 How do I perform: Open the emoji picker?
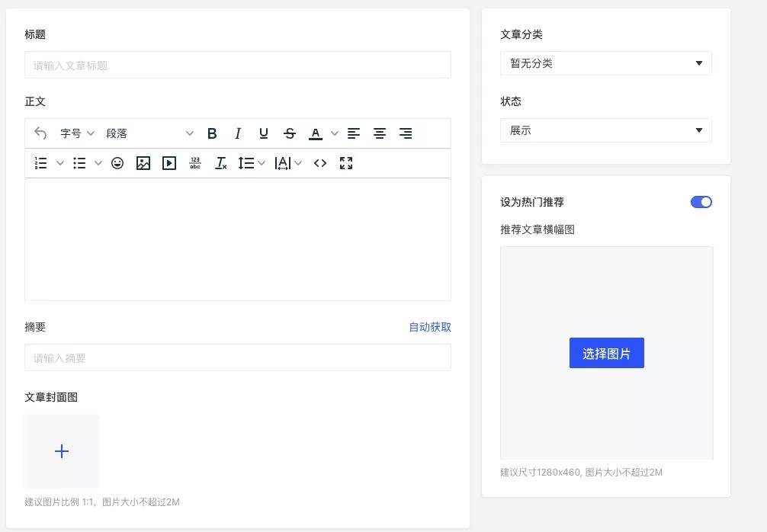point(117,163)
